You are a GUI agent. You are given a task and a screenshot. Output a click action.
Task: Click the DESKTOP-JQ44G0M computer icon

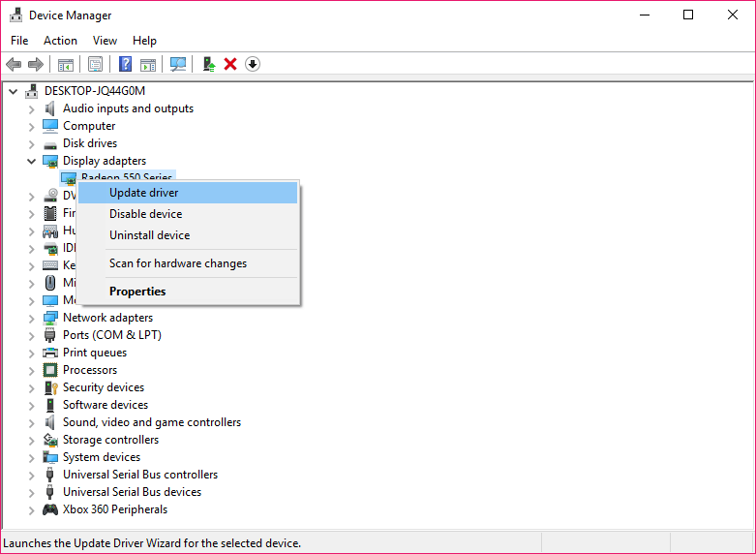(x=32, y=91)
